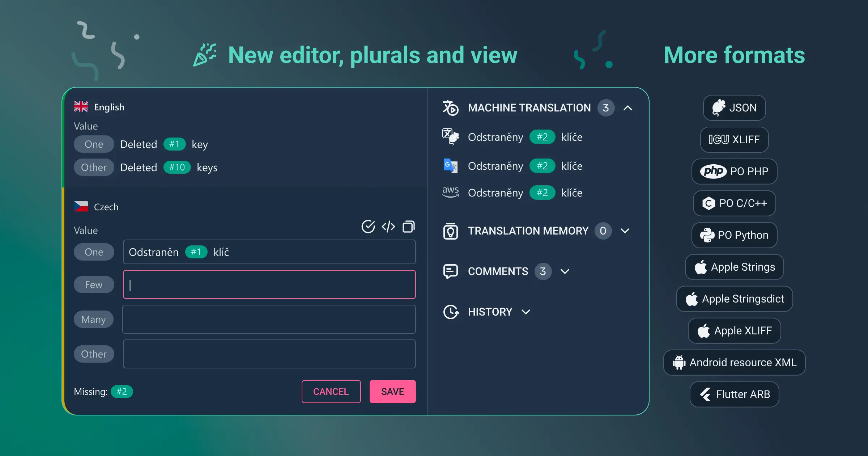Click the Machine Translation panel icon
This screenshot has height=456, width=868.
click(451, 107)
